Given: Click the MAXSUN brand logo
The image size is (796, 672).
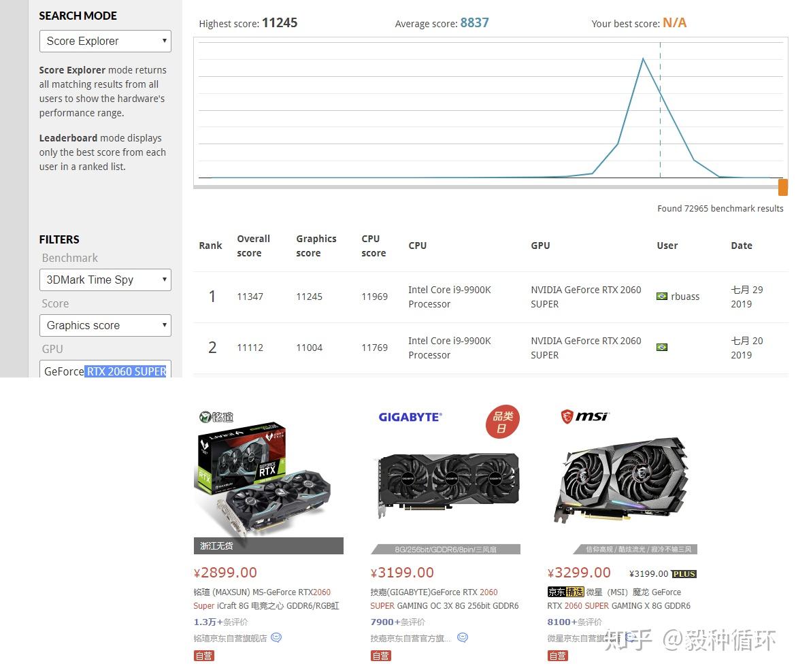Looking at the screenshot, I should [216, 417].
